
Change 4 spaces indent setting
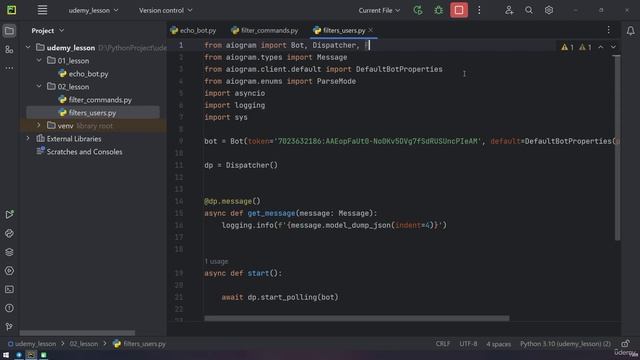tap(498, 344)
